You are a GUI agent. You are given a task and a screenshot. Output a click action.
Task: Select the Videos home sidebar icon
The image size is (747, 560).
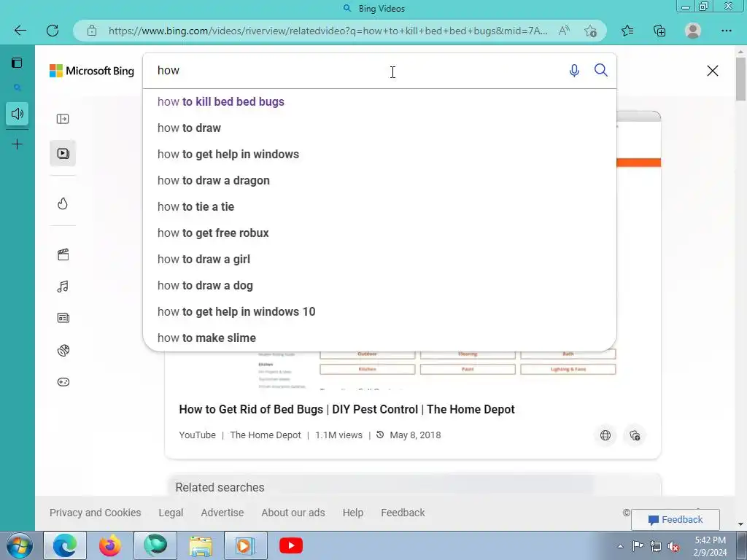click(x=63, y=153)
